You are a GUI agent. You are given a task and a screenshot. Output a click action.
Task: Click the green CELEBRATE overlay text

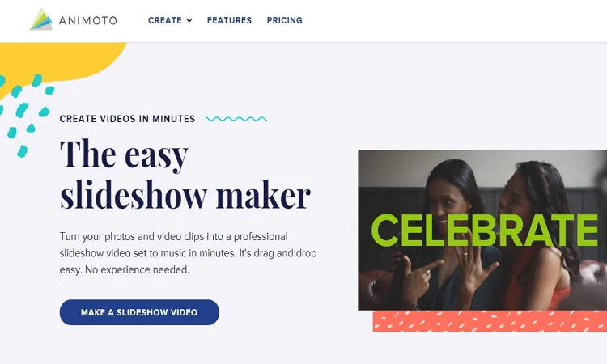pos(484,231)
